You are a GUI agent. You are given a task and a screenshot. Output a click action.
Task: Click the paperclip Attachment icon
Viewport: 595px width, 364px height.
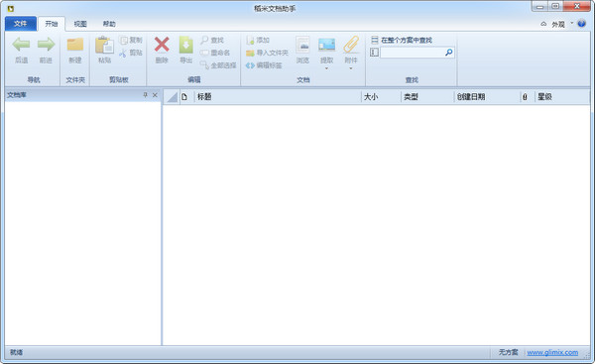click(x=351, y=45)
